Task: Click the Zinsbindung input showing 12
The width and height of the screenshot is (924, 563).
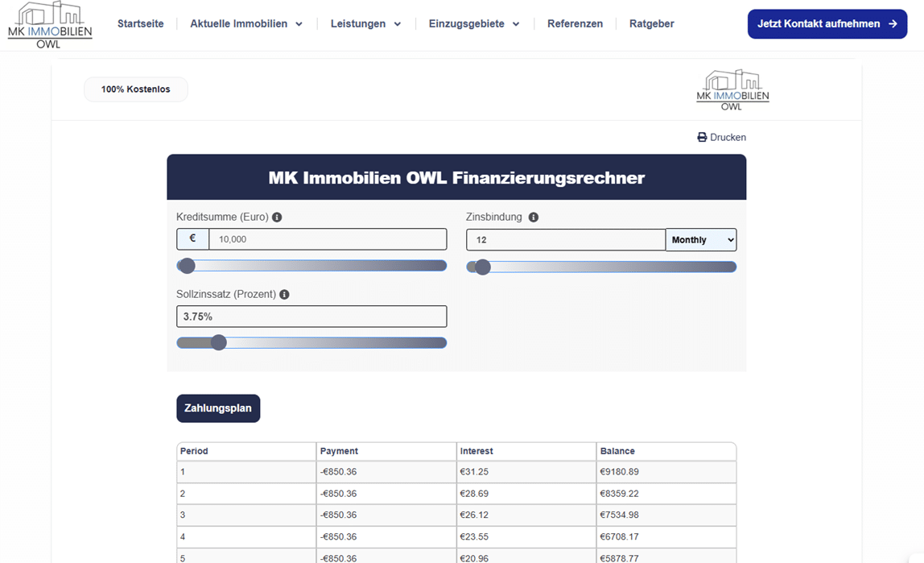Action: coord(566,240)
